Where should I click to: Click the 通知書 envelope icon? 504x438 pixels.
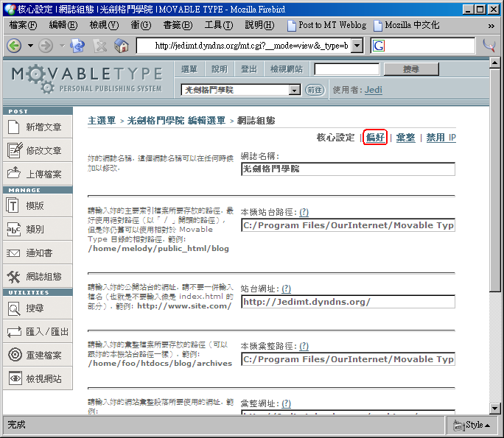click(13, 253)
